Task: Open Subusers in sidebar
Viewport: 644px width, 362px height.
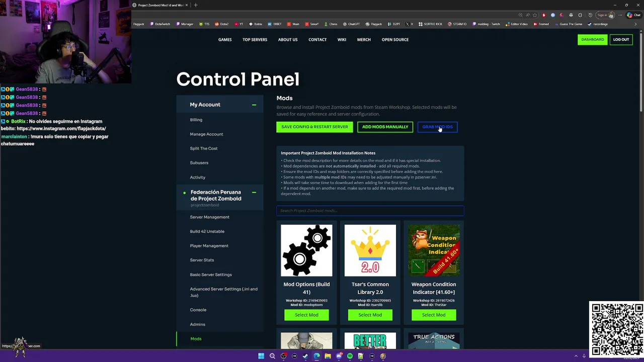Action: [199, 163]
